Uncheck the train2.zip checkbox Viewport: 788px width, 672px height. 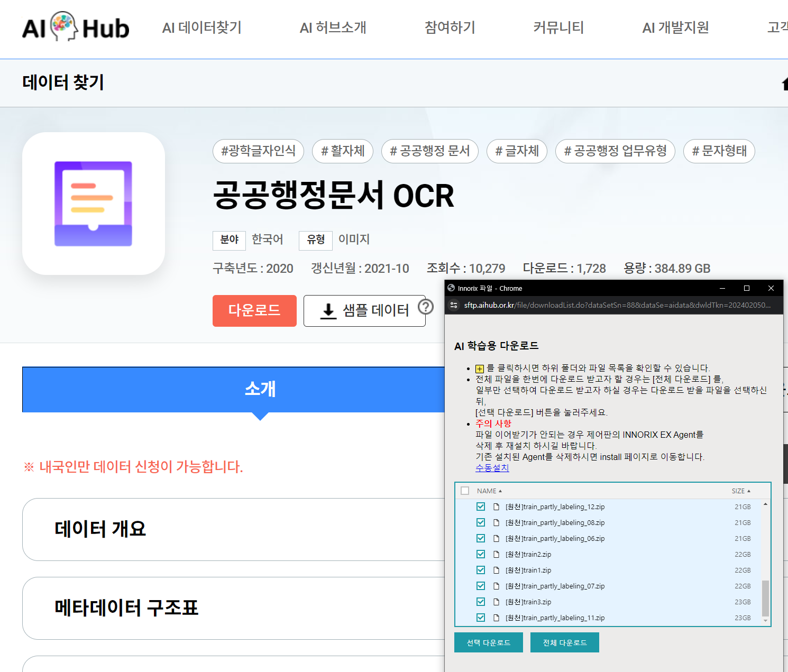click(481, 554)
